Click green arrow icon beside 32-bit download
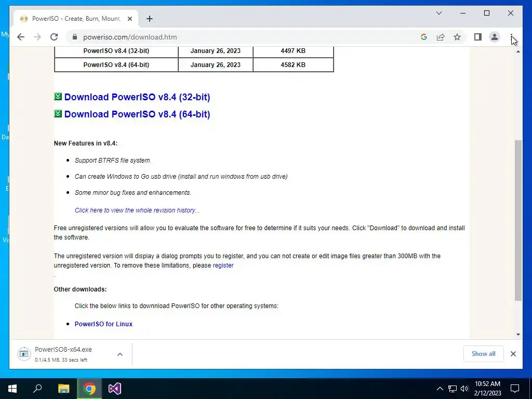532x399 pixels. (x=58, y=97)
